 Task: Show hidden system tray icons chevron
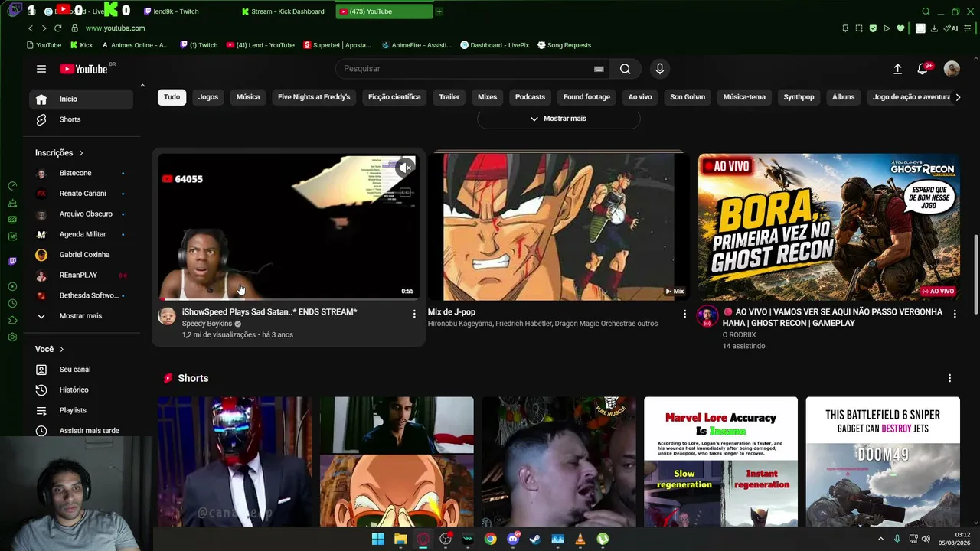click(x=880, y=539)
